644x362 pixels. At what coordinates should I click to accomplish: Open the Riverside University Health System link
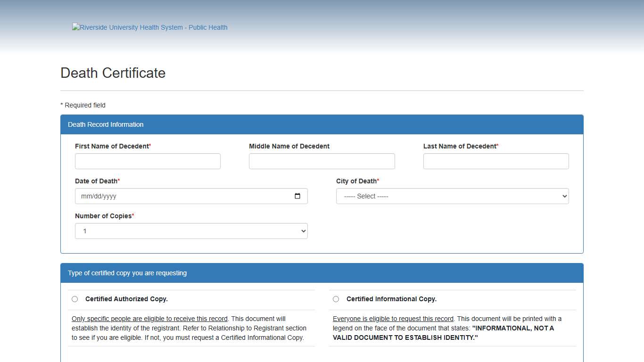tap(153, 27)
